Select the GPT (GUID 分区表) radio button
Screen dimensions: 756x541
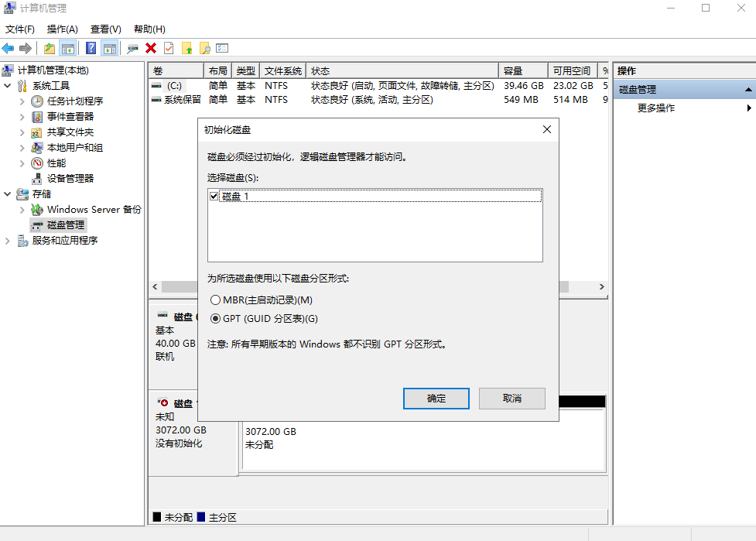216,319
